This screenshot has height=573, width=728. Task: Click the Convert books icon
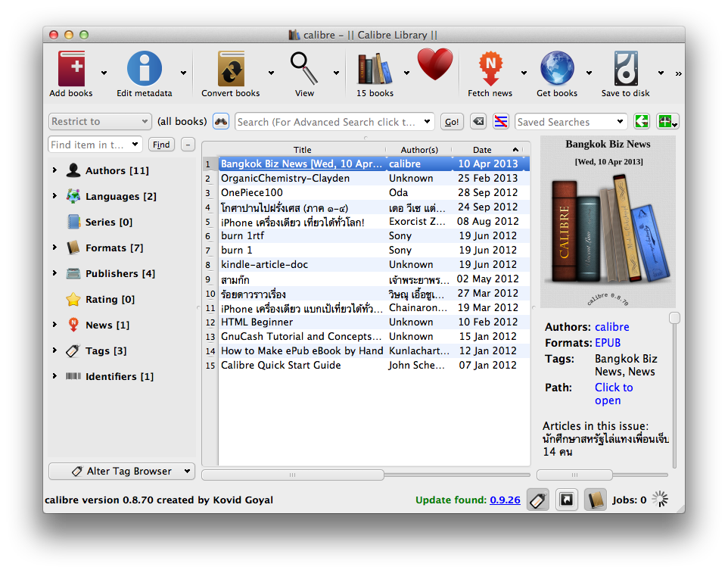pyautogui.click(x=231, y=69)
